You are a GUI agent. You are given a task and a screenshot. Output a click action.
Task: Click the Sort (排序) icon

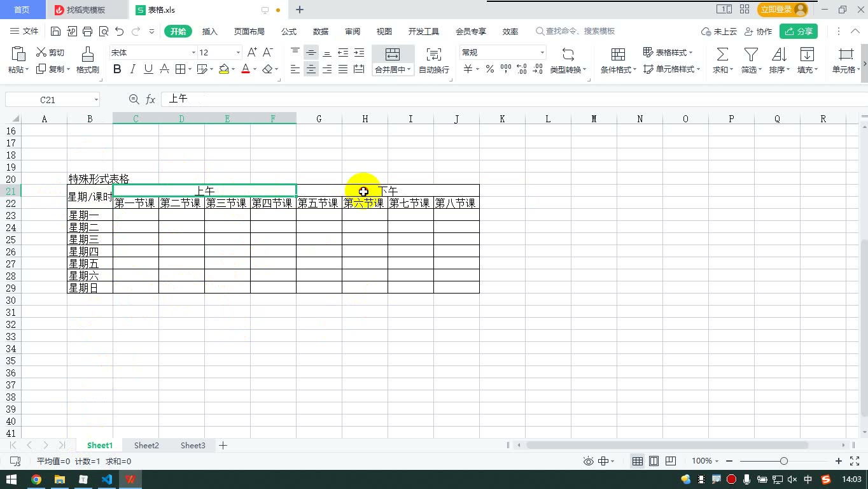(779, 54)
